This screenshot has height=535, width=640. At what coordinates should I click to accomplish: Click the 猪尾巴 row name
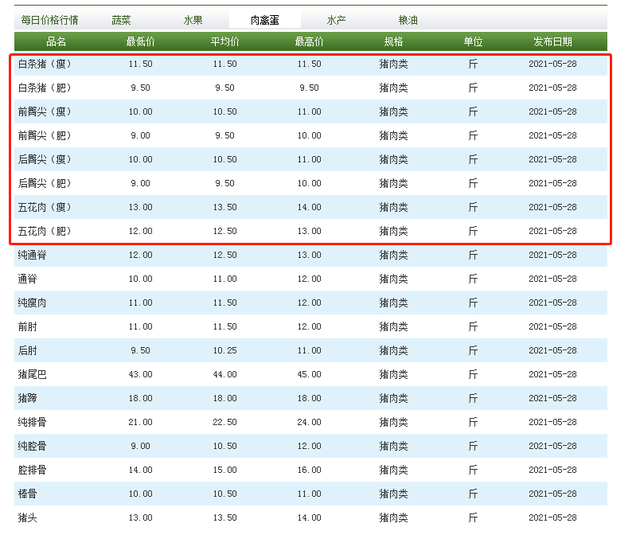pos(32,375)
